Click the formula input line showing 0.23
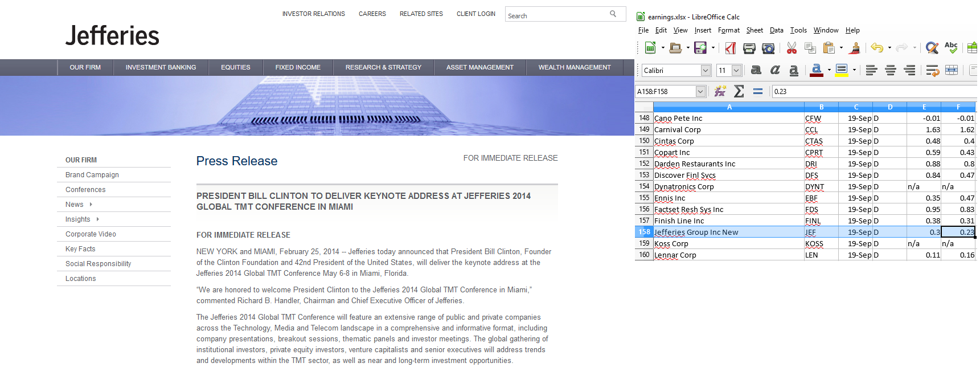The height and width of the screenshot is (367, 980). pyautogui.click(x=875, y=91)
